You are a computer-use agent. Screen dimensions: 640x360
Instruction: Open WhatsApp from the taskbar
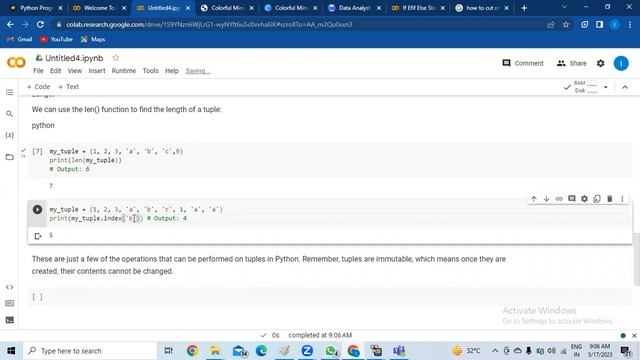(331, 351)
